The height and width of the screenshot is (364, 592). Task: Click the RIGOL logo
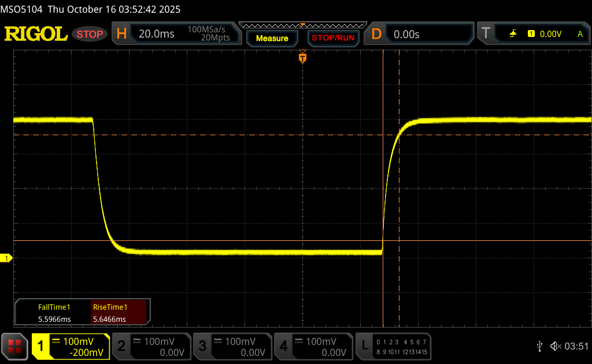36,34
